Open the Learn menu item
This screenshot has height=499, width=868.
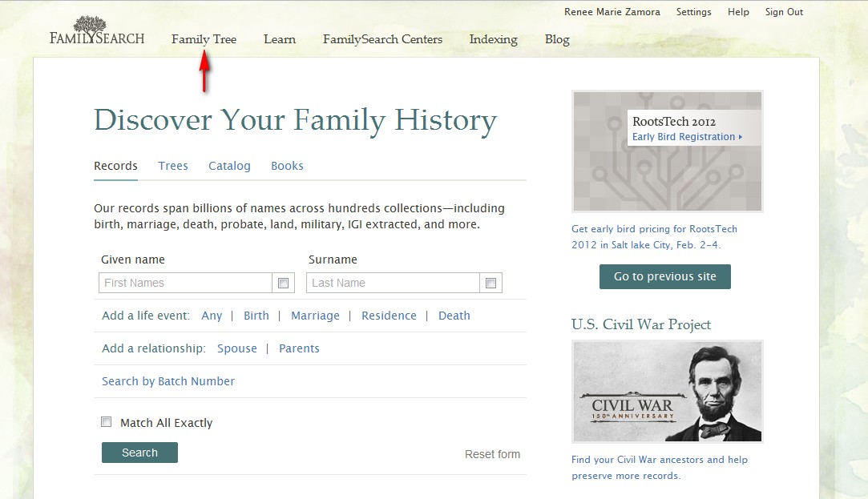coord(280,39)
